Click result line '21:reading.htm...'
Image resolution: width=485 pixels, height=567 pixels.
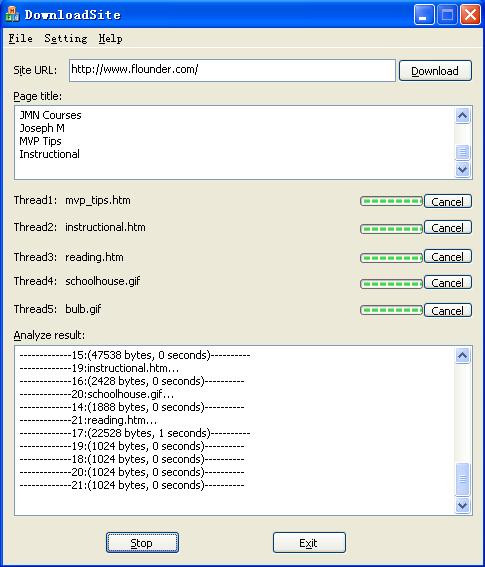[88, 421]
